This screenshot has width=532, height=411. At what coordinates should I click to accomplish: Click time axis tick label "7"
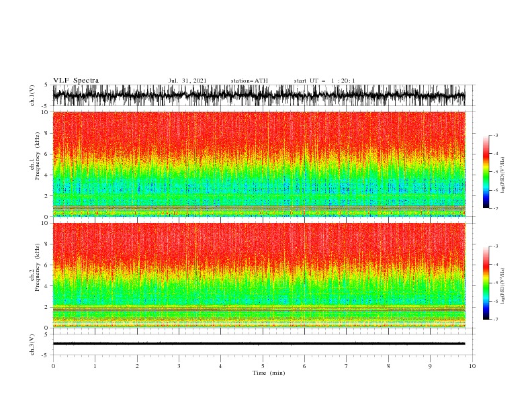(x=347, y=366)
